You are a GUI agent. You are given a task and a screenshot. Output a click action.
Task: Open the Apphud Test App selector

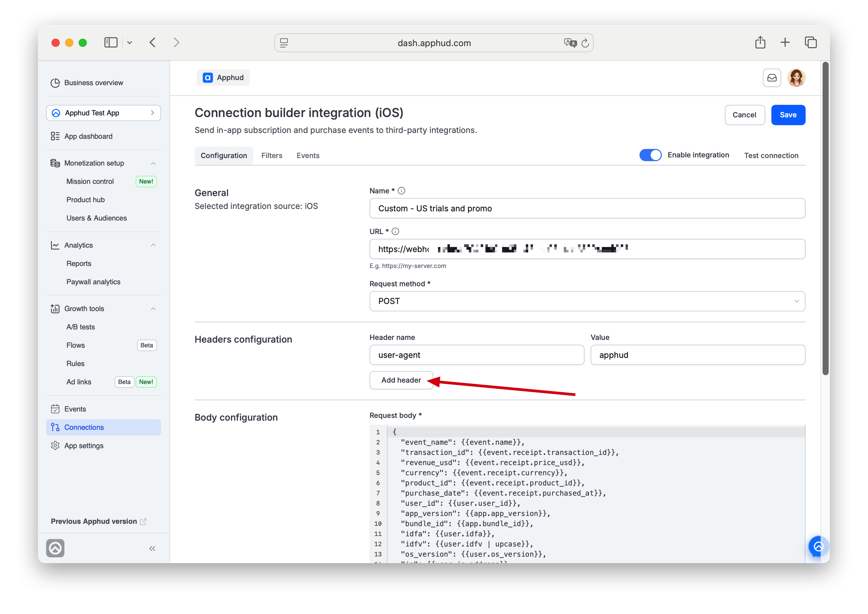tap(104, 113)
